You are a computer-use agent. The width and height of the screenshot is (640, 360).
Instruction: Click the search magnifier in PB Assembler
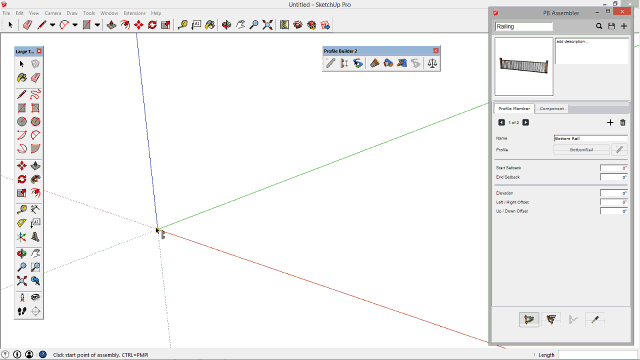[599, 26]
